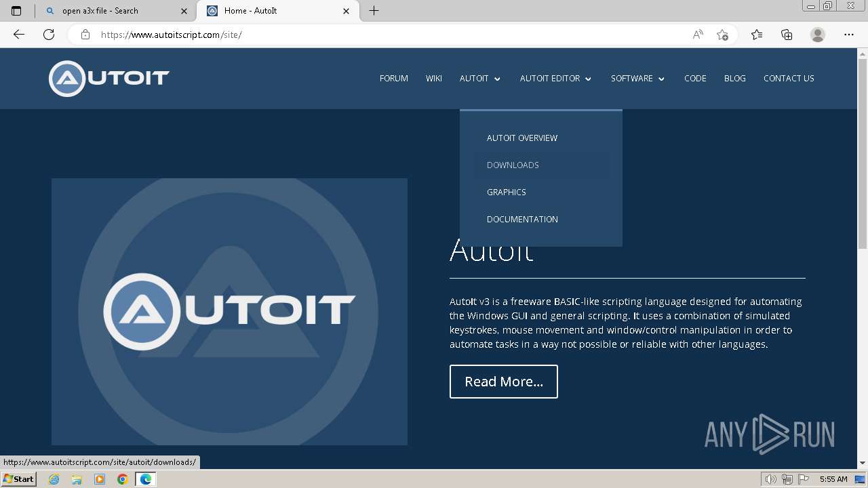Open the WIKI navigation item

pyautogui.click(x=434, y=79)
